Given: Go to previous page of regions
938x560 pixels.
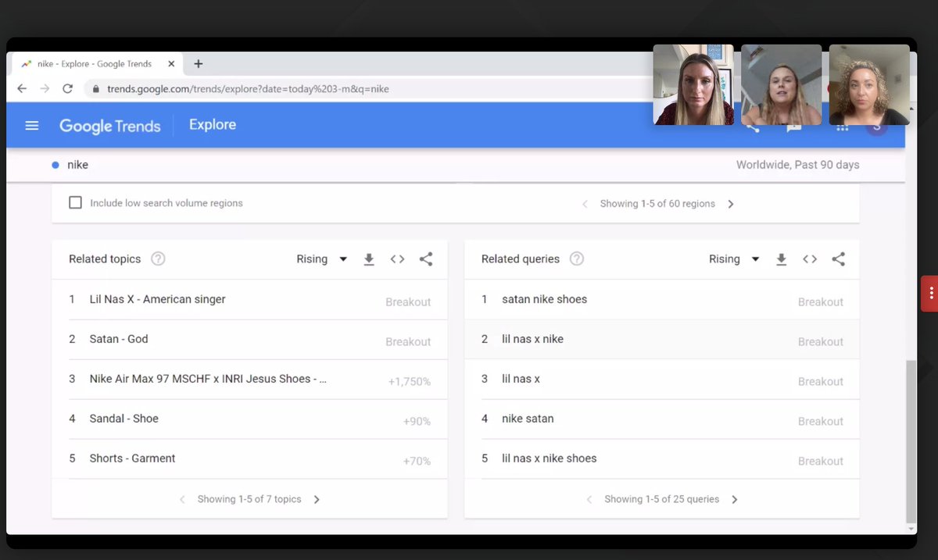Looking at the screenshot, I should coord(585,204).
